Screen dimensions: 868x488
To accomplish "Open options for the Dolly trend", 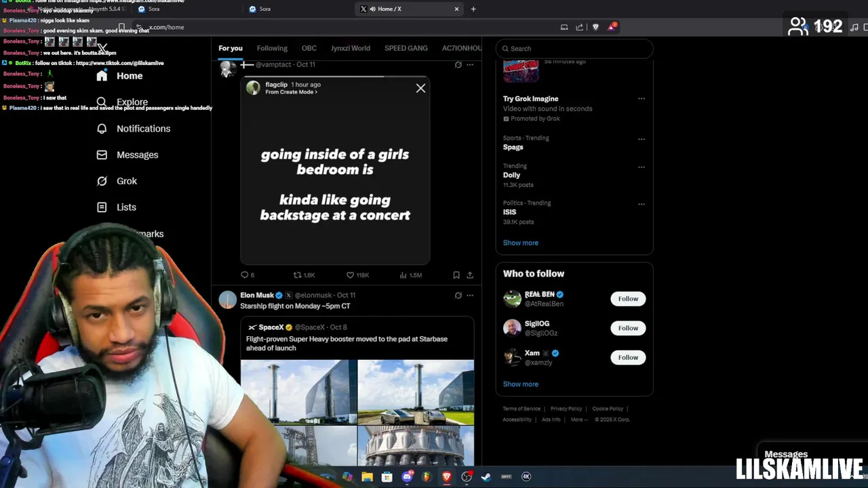I will coord(641,167).
